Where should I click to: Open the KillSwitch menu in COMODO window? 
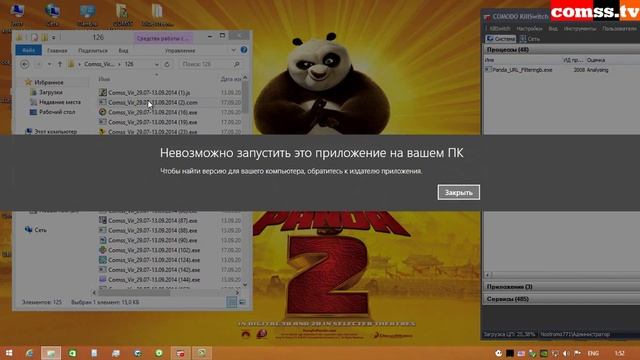[500, 29]
